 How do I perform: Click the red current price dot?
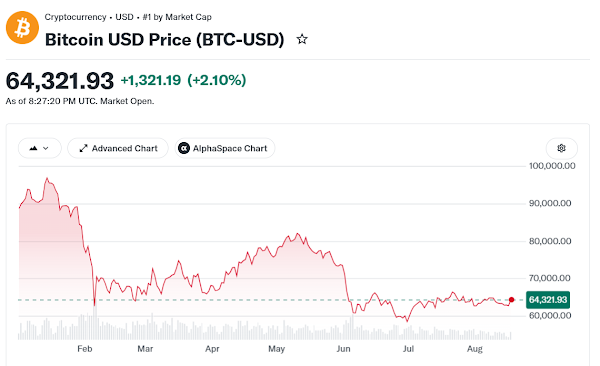click(512, 299)
